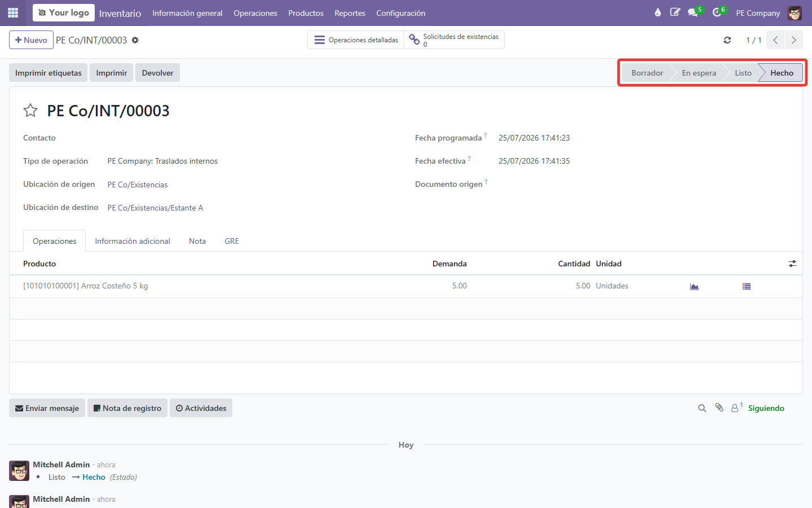Screen dimensions: 812x508
Task: Open the edit pencil icon in navbar
Action: pos(675,12)
